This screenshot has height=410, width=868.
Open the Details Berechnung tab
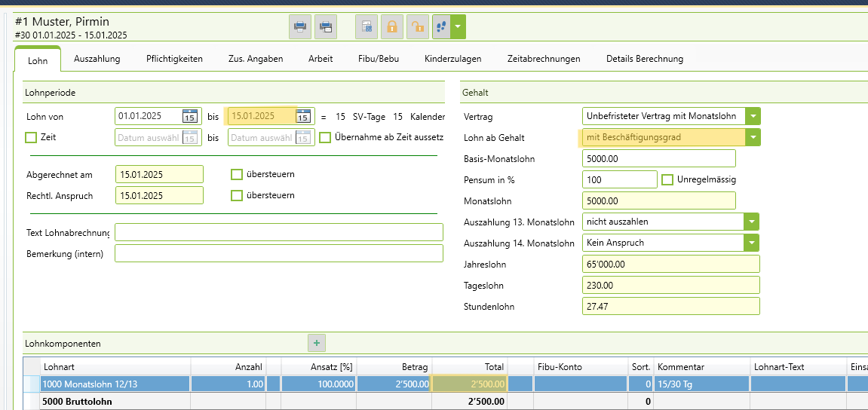point(644,59)
